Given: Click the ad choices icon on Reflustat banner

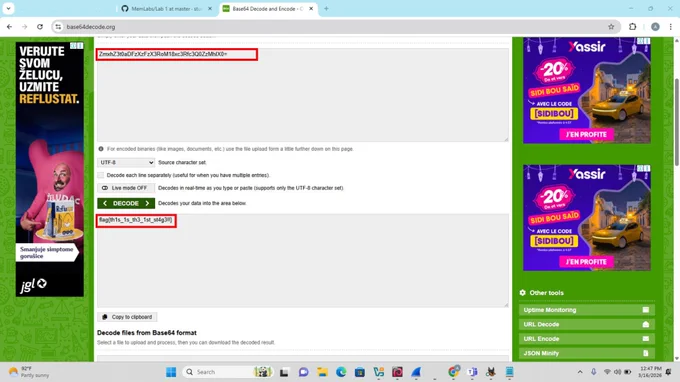Looking at the screenshot, I should 80,46.
